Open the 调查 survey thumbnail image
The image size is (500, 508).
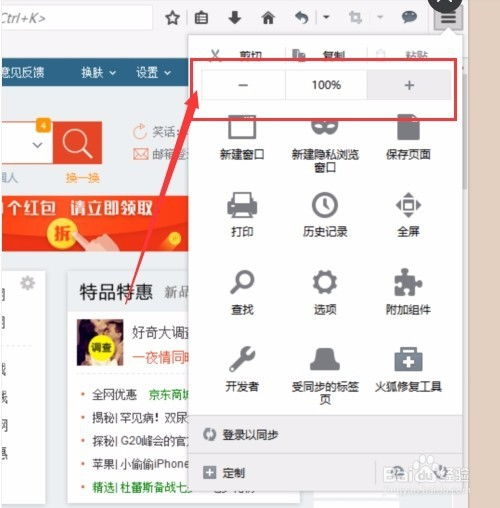[x=100, y=342]
